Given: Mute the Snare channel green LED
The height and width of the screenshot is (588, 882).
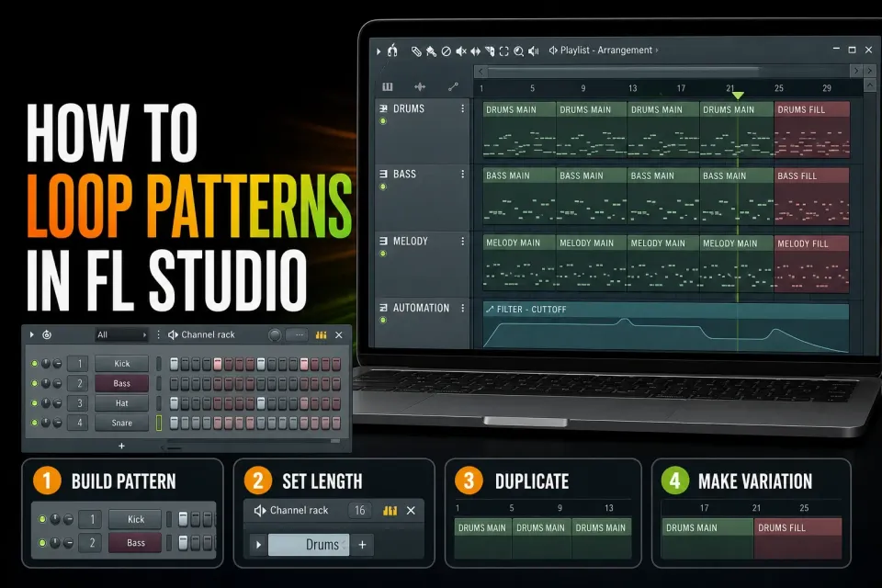Looking at the screenshot, I should point(34,423).
